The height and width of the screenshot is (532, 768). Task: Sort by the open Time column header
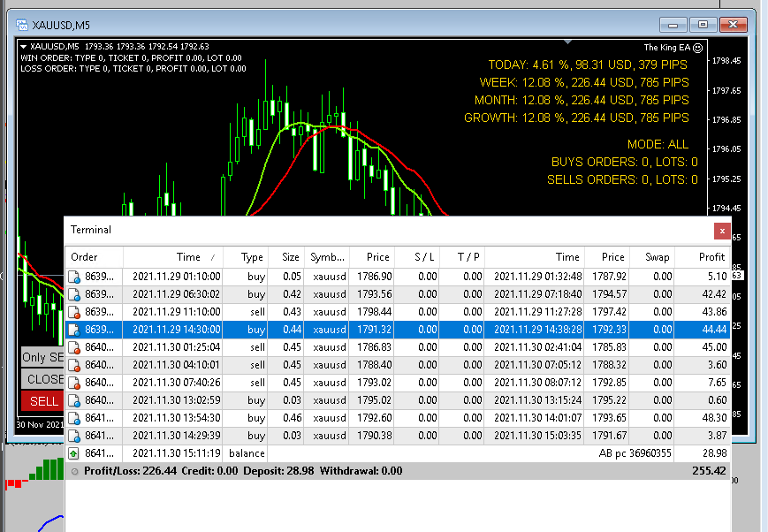pyautogui.click(x=173, y=256)
